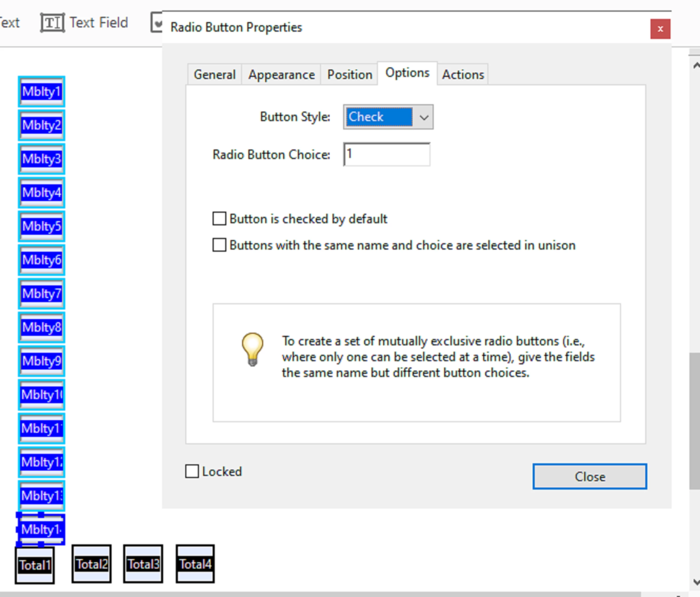Switch to the Actions tab
Viewport: 700px width, 597px height.
click(463, 75)
